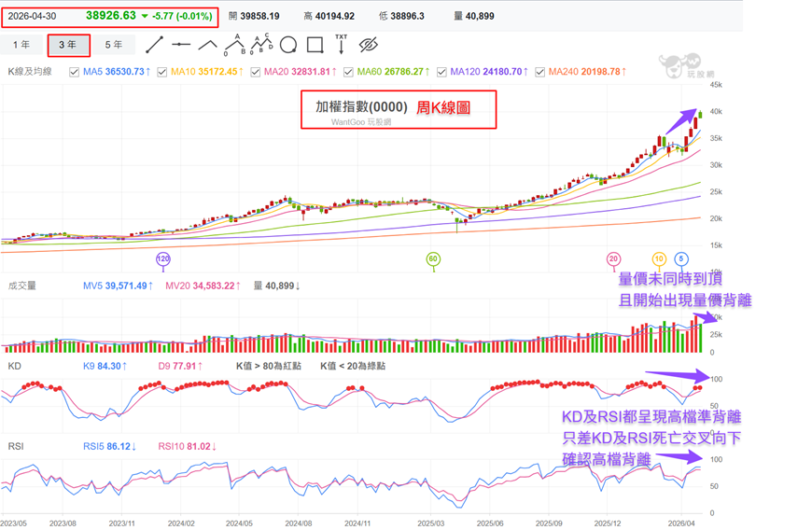Select the 5 年 time range tab
The image size is (812, 530).
(114, 45)
